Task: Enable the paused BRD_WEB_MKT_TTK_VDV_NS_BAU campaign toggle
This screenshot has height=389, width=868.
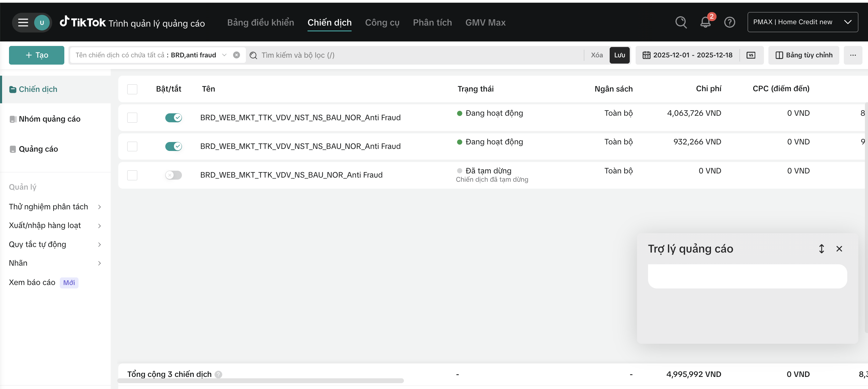Action: tap(173, 175)
